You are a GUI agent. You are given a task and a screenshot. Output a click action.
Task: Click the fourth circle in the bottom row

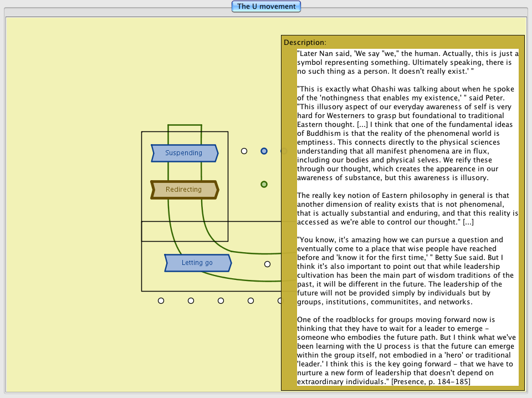click(250, 300)
